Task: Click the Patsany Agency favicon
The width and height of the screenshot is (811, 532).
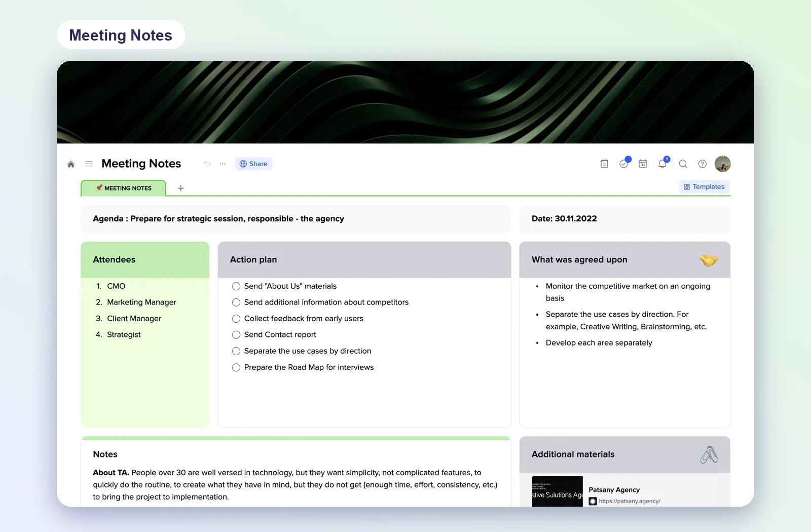Action: [x=593, y=501]
